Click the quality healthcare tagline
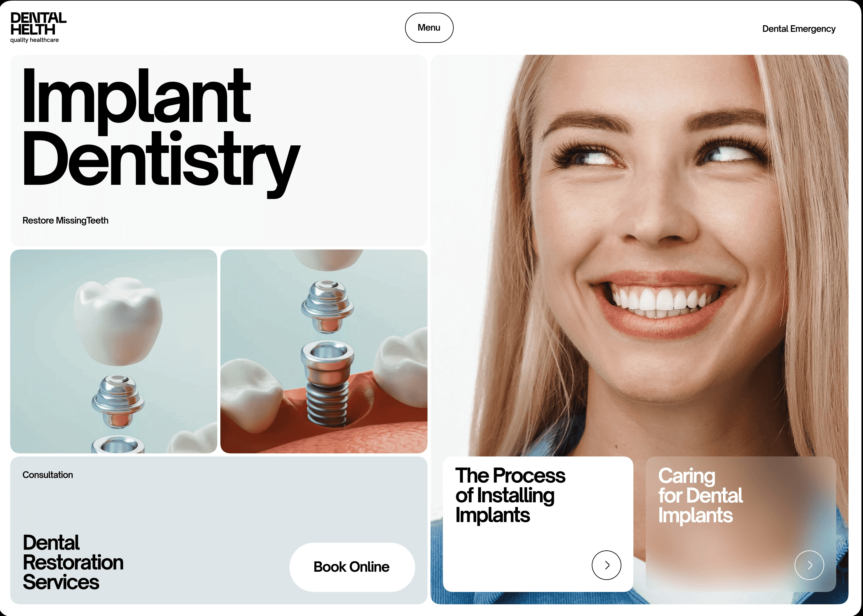This screenshot has width=863, height=616. [x=35, y=40]
